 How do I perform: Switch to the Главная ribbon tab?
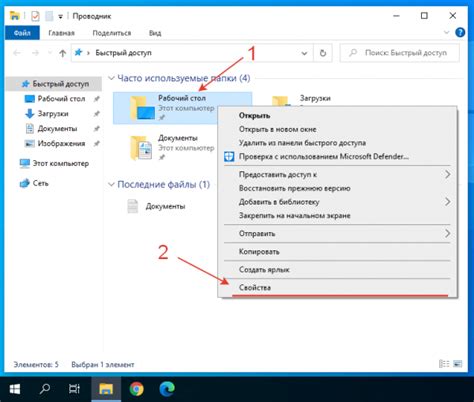(61, 33)
